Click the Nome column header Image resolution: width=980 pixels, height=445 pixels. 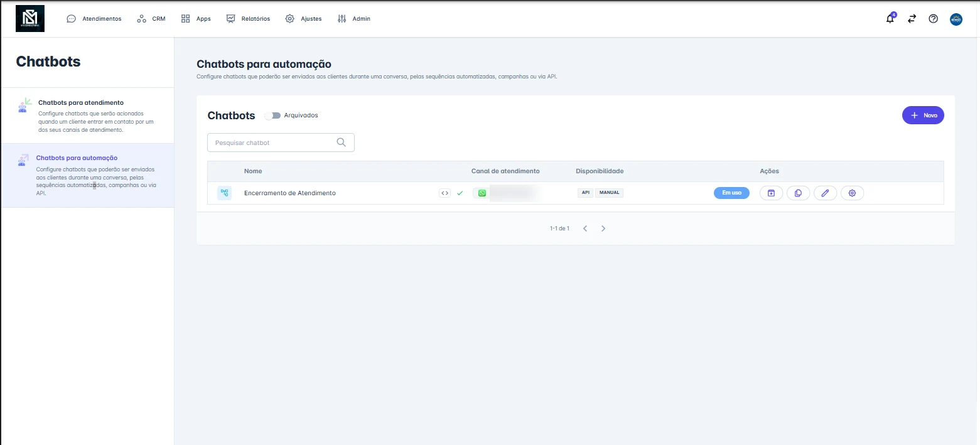click(x=253, y=171)
